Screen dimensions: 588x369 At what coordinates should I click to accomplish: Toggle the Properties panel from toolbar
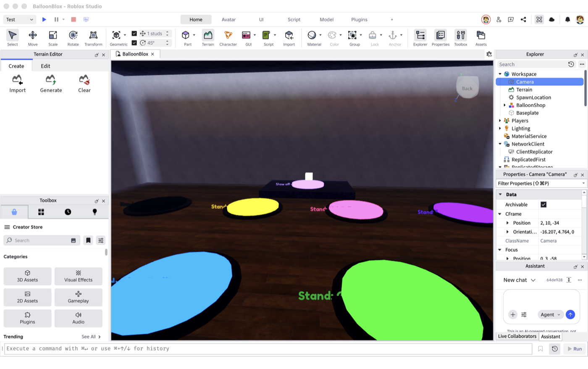point(441,38)
